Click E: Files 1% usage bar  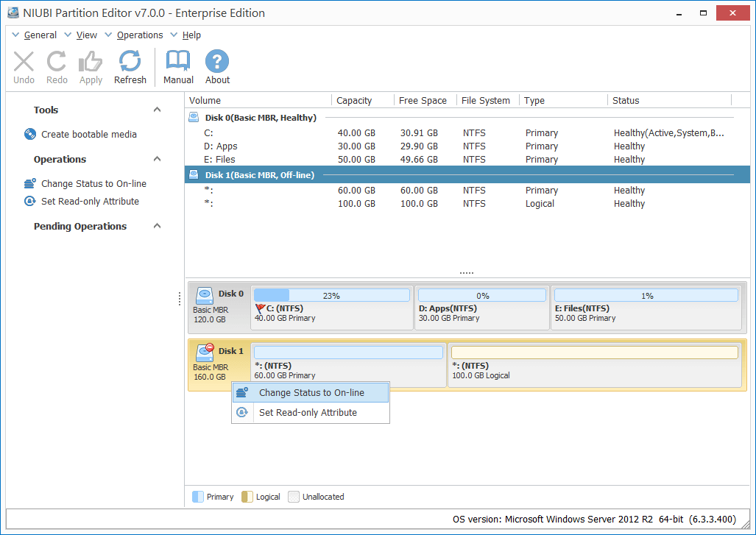coord(646,295)
